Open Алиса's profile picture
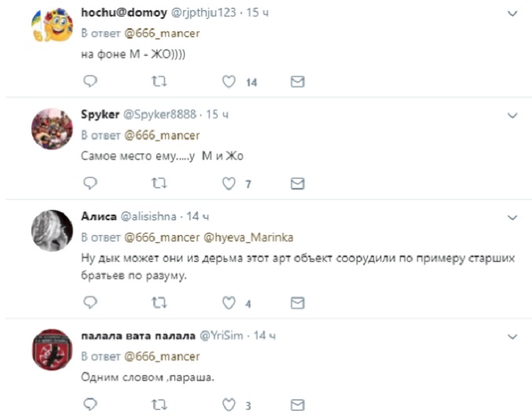 coord(52,230)
